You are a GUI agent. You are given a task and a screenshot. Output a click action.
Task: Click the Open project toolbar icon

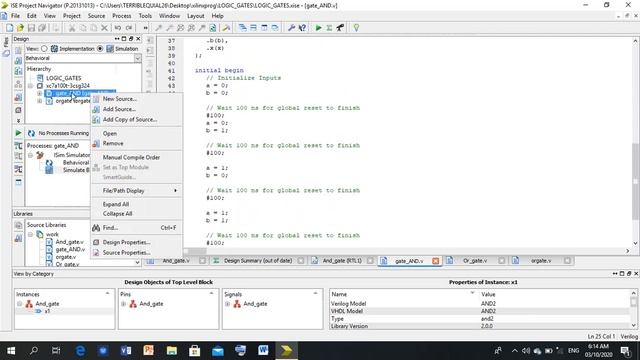click(x=20, y=28)
